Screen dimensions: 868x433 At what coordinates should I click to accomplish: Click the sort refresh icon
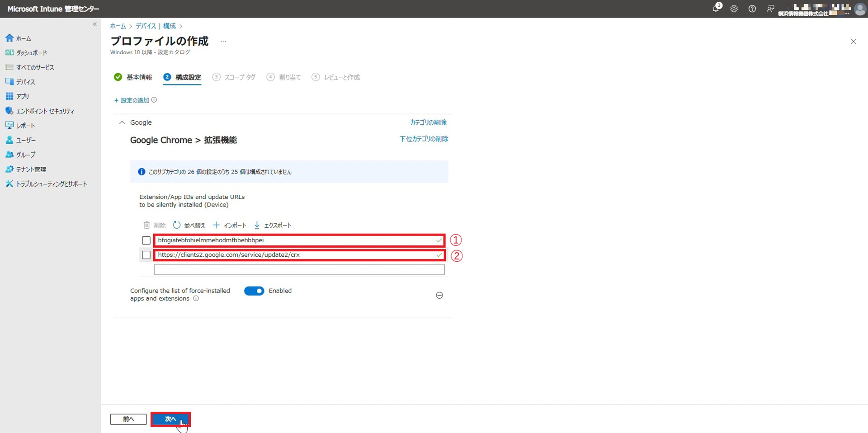pyautogui.click(x=177, y=225)
